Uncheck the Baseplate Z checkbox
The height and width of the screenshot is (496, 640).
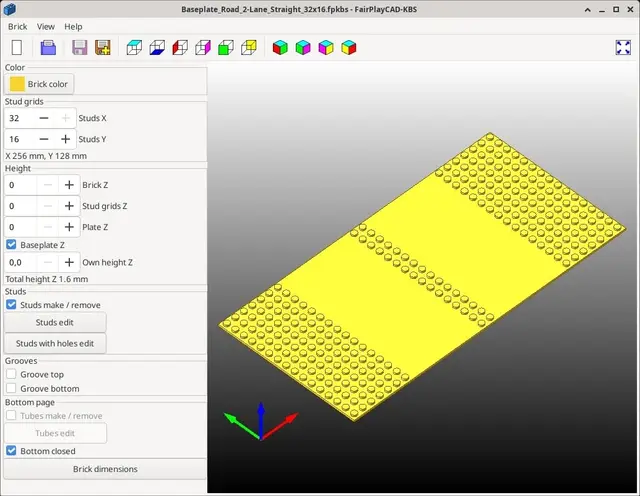click(x=11, y=245)
